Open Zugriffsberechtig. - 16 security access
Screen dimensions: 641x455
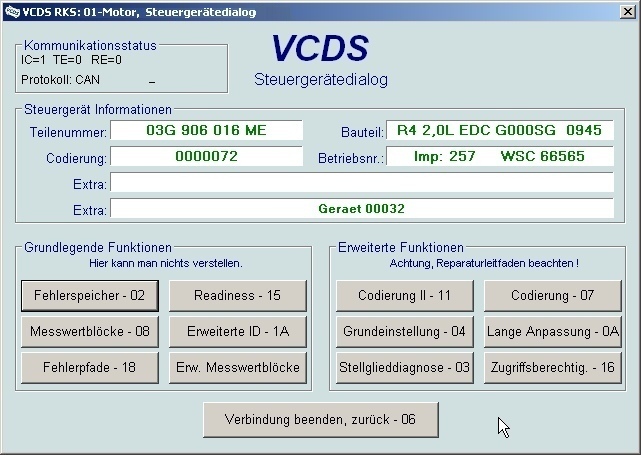click(x=553, y=368)
